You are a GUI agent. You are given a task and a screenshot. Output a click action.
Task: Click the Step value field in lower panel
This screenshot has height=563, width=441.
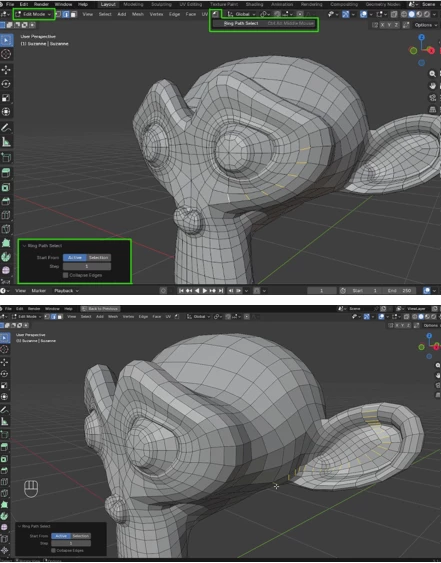pos(71,543)
